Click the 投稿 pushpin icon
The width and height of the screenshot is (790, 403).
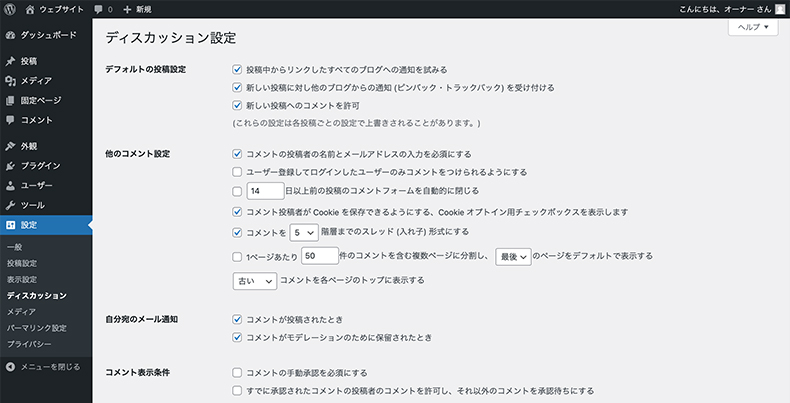(x=10, y=61)
